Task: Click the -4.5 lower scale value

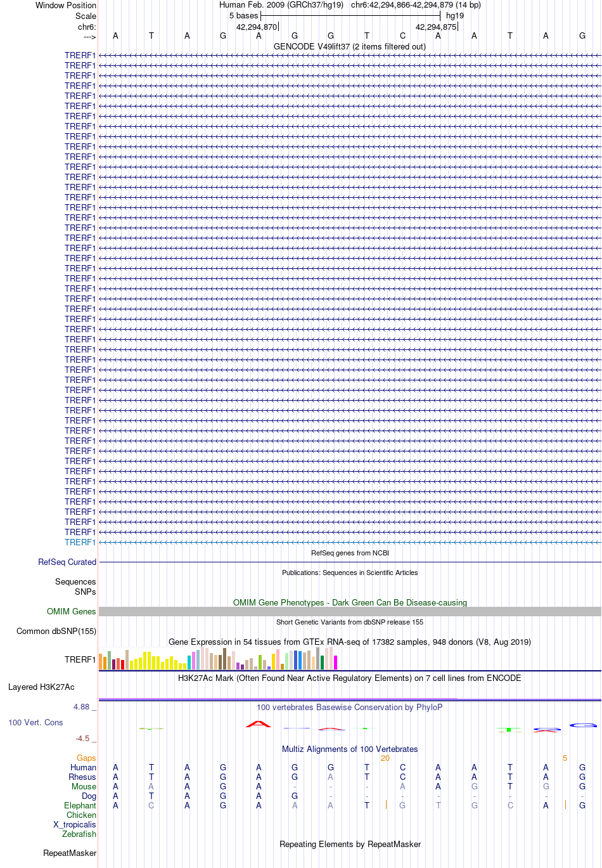Action: (82, 738)
